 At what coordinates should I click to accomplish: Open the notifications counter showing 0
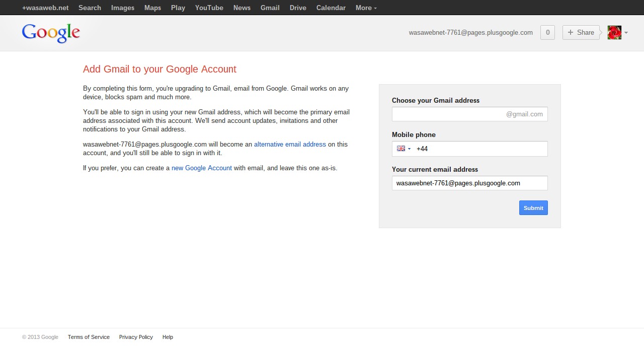click(x=547, y=33)
